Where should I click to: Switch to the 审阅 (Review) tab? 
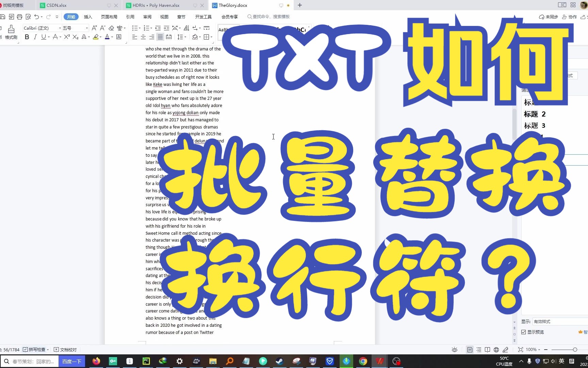[147, 17]
